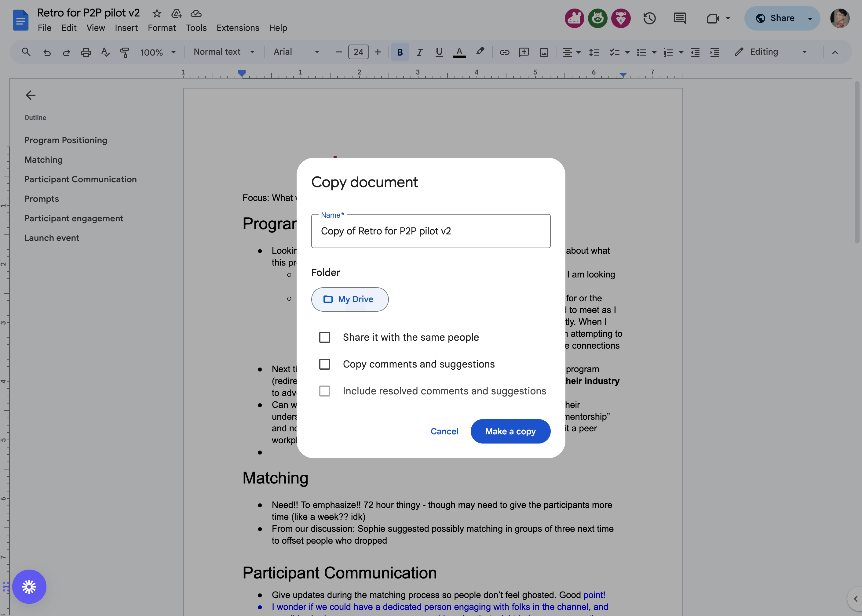Image resolution: width=862 pixels, height=616 pixels.
Task: Cancel the Copy document dialog
Action: pos(444,431)
